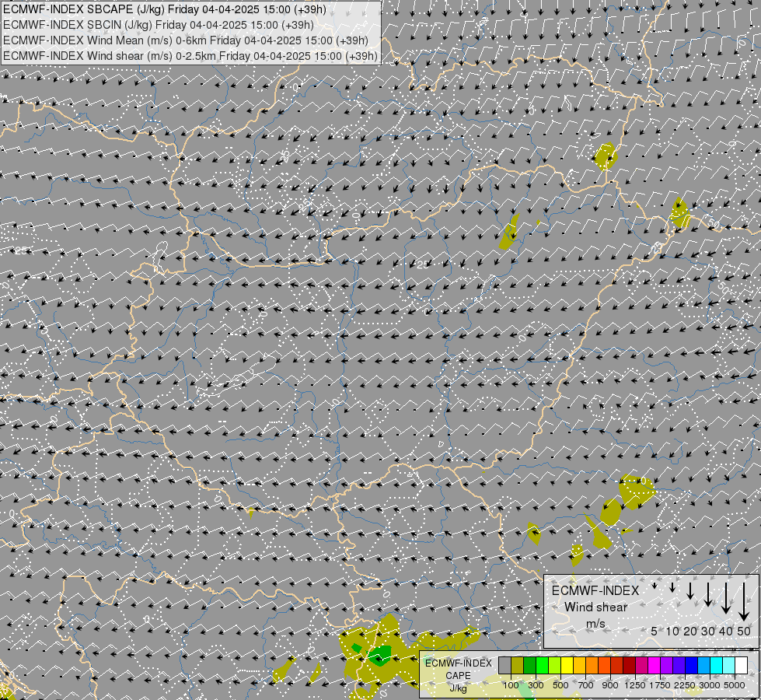Click the '40' label under the shear arrows

coord(726,631)
